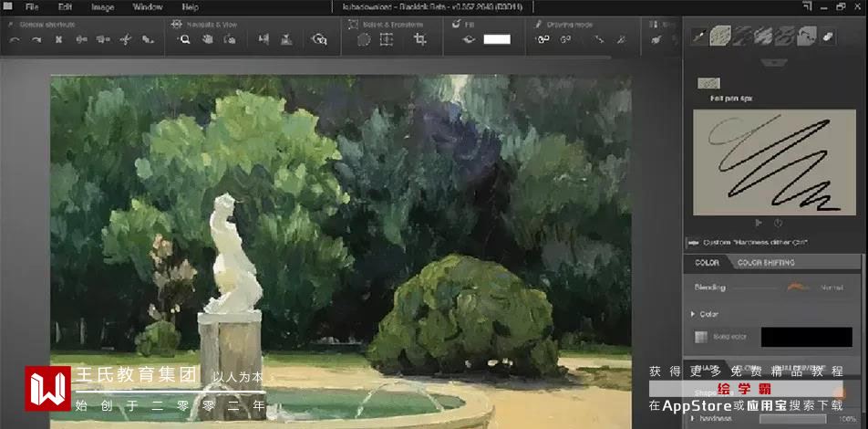Screen dimensions: 868x429
Task: Select the Crop tool
Action: (420, 40)
